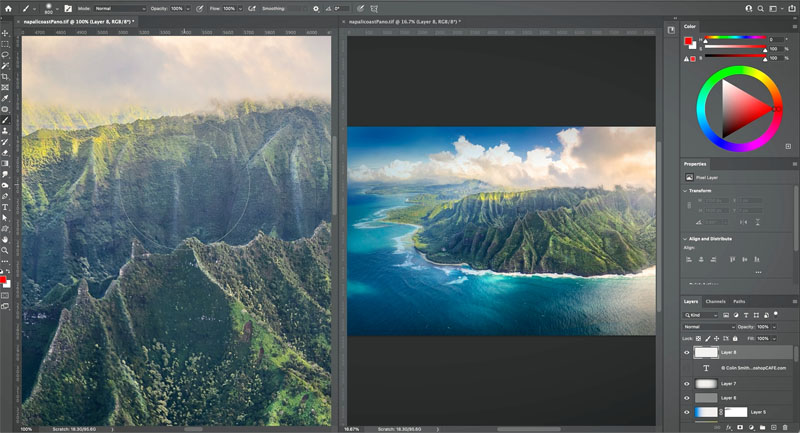Select the Brush tool in left toolbar
This screenshot has width=800, height=433.
click(x=5, y=120)
